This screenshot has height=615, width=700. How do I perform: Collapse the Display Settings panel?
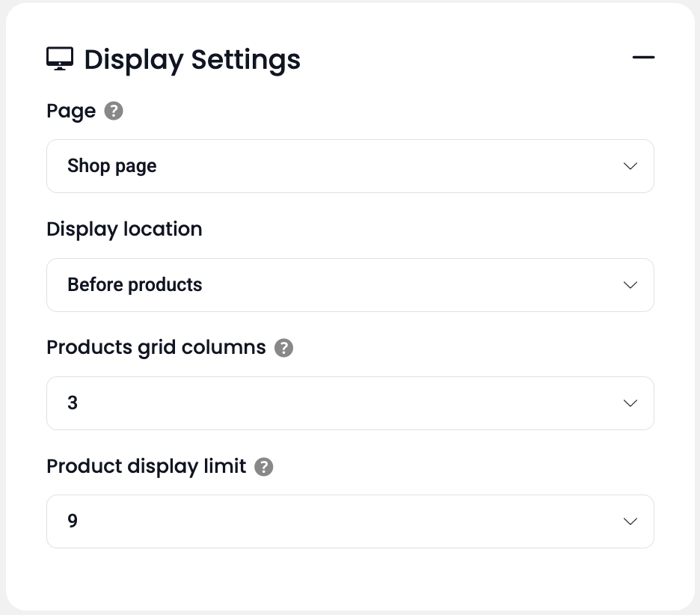[643, 58]
